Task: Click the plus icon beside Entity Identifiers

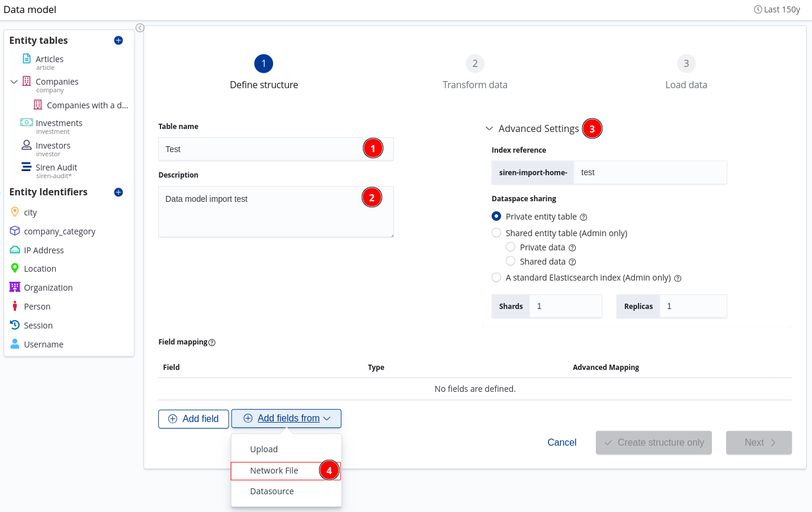Action: tap(118, 192)
